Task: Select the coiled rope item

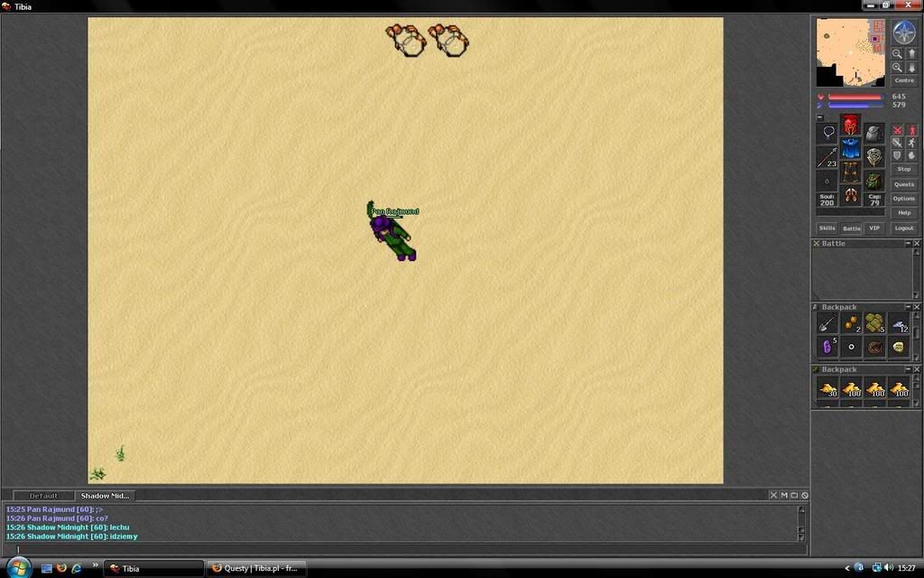Action: pyautogui.click(x=874, y=347)
